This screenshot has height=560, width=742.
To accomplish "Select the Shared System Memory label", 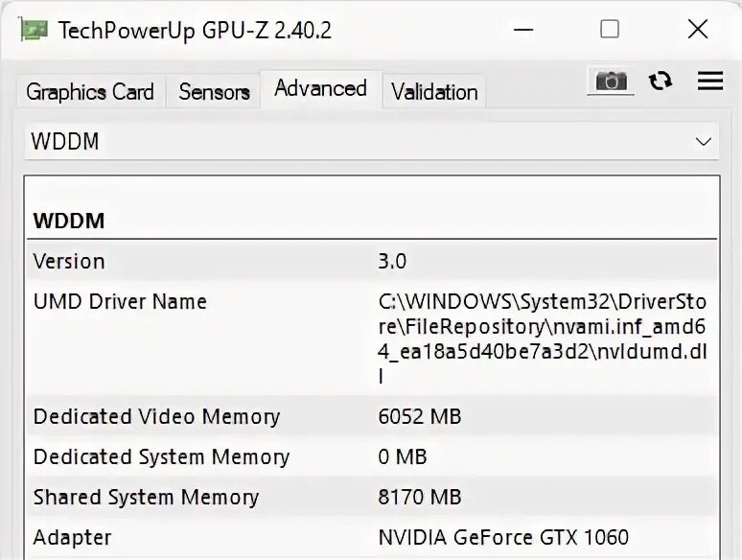I will (x=146, y=498).
